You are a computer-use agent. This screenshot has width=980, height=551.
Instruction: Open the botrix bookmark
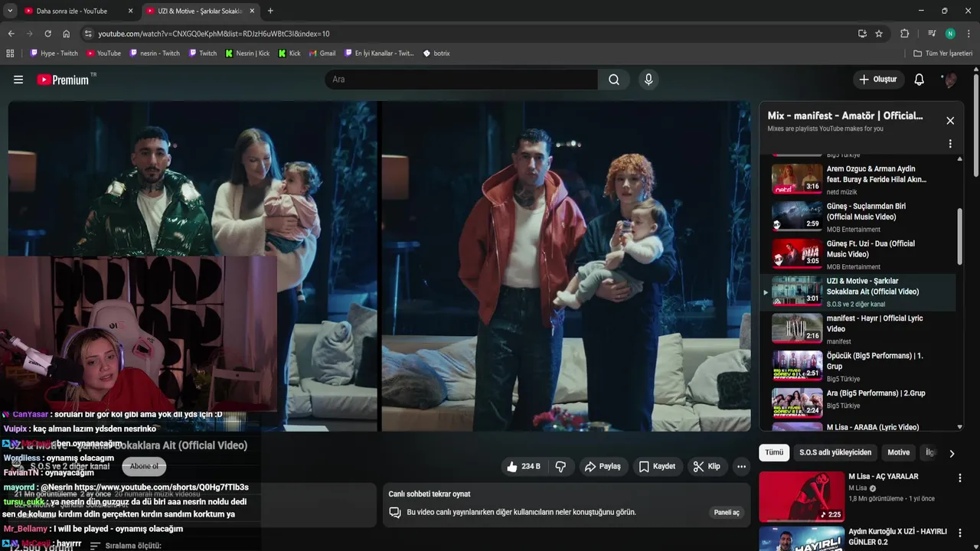(x=436, y=54)
